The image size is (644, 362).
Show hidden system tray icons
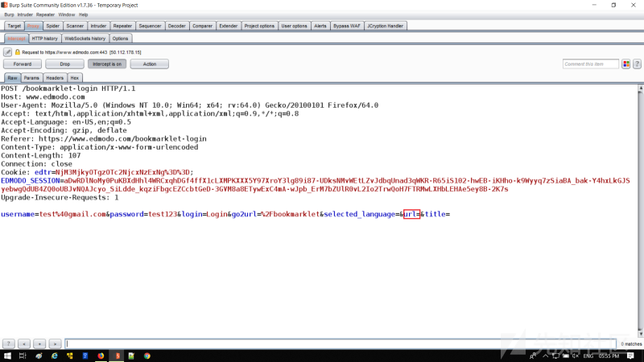click(x=546, y=356)
